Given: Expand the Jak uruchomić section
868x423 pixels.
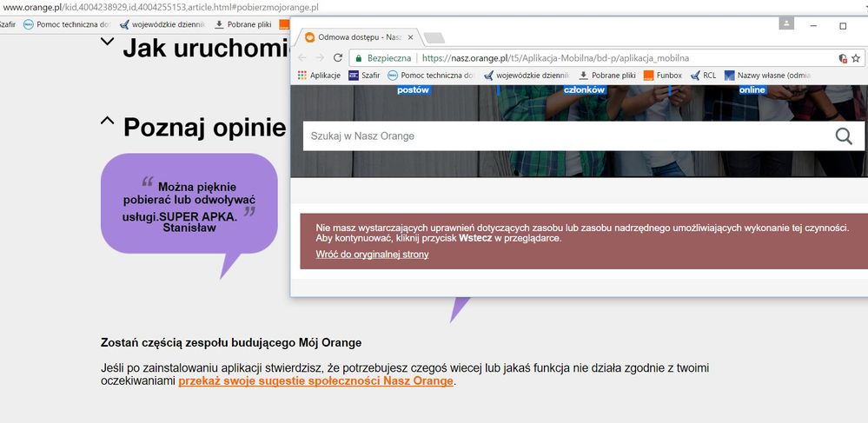Looking at the screenshot, I should click(108, 42).
